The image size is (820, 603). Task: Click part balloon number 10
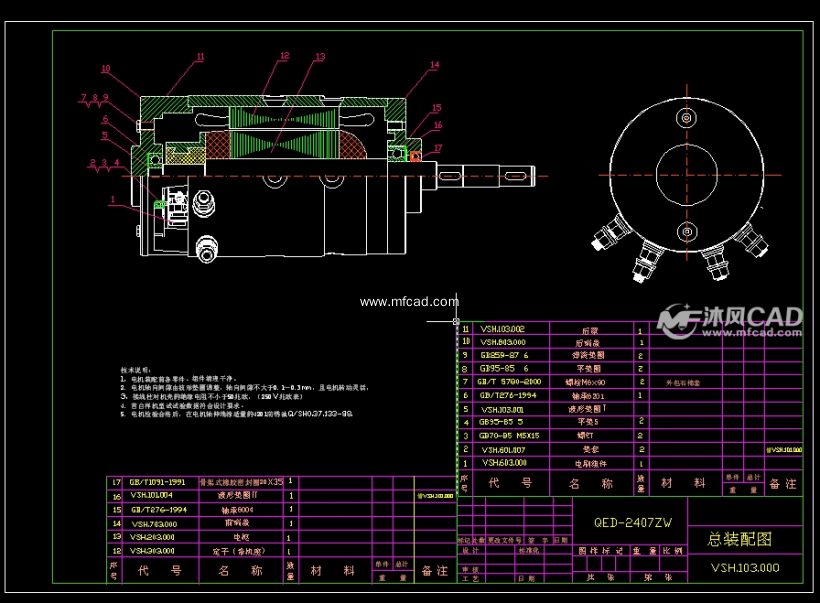(x=105, y=69)
